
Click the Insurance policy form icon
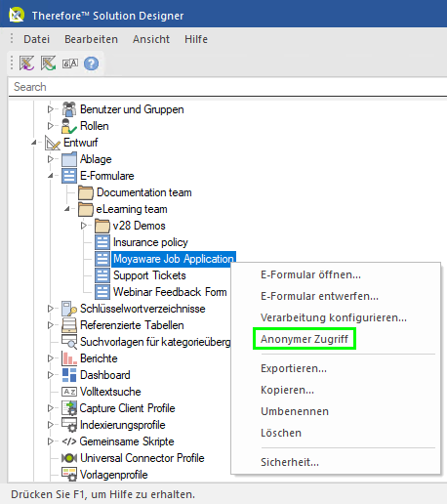click(102, 242)
